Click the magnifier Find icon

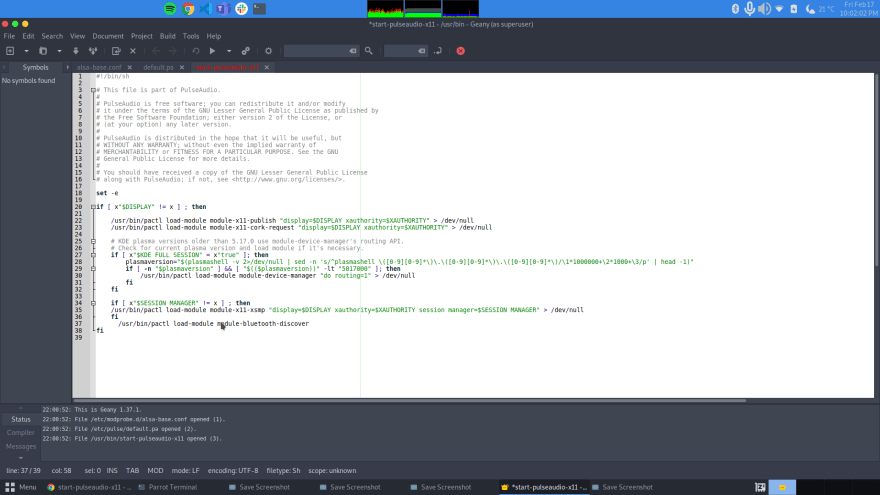coord(369,51)
